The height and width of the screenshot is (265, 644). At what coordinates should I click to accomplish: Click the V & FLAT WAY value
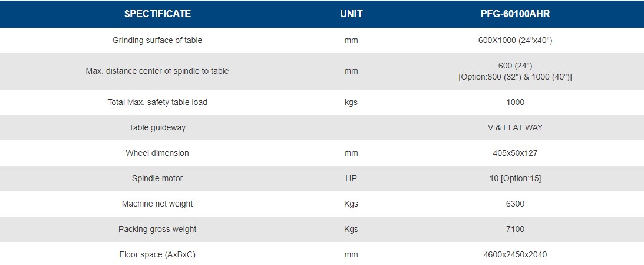(515, 127)
